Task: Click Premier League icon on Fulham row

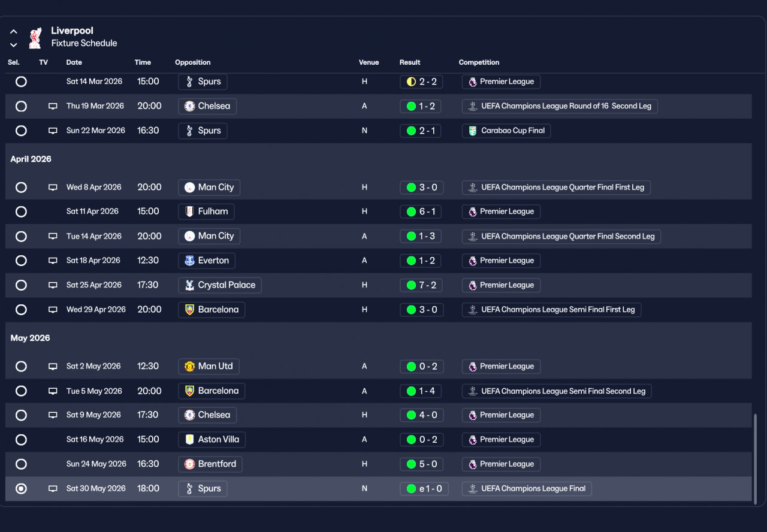Action: [473, 211]
